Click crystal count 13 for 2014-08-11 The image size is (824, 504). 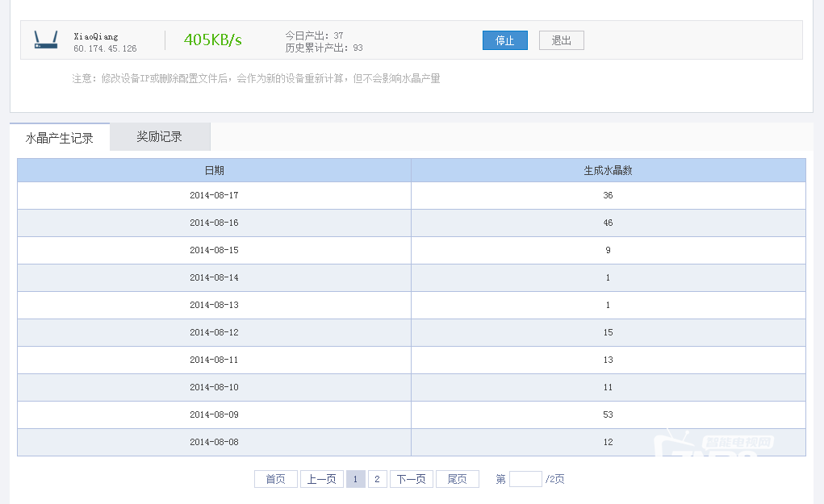[608, 360]
